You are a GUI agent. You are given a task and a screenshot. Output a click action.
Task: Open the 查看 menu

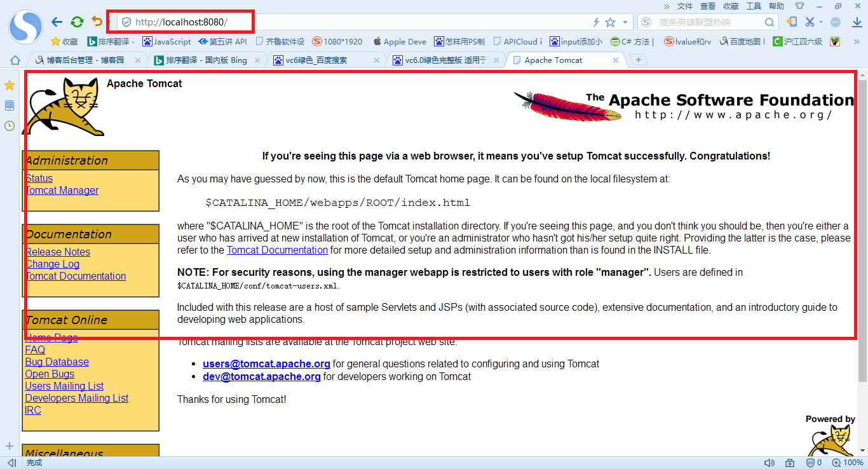(x=708, y=6)
